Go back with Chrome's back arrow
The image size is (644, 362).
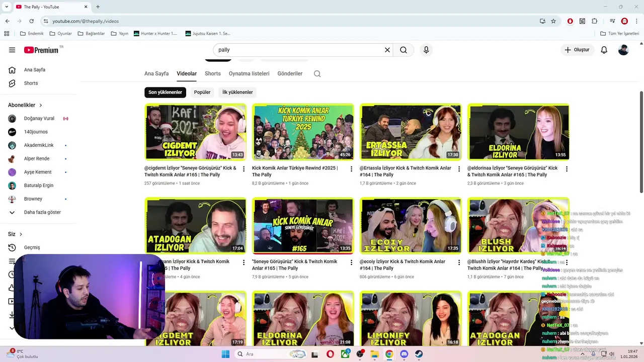click(8, 21)
